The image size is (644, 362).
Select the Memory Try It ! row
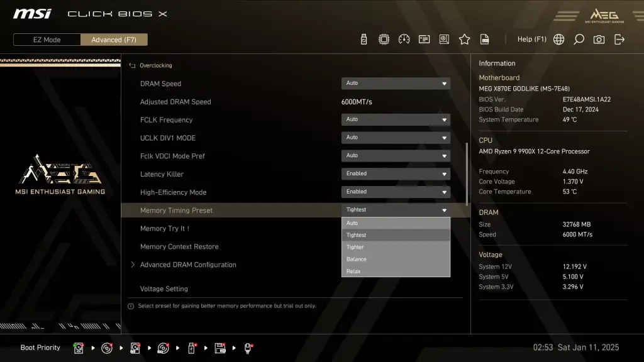point(164,229)
